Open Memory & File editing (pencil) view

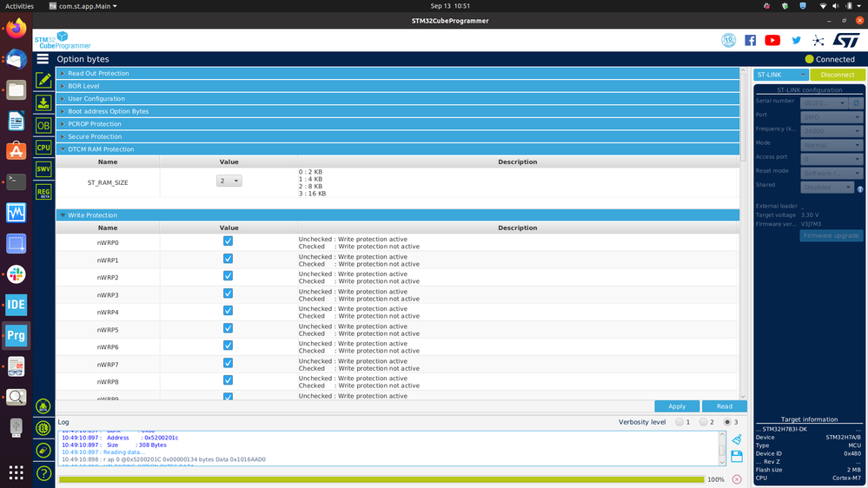(x=43, y=80)
